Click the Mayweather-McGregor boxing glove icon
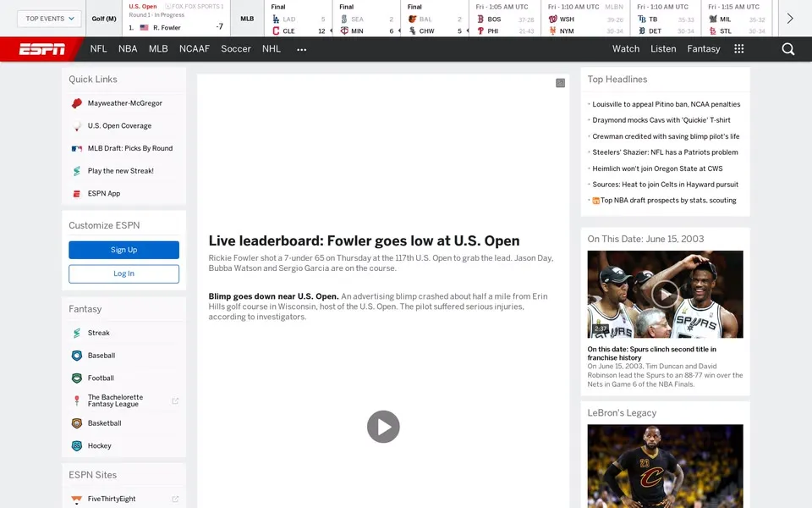 (77, 103)
